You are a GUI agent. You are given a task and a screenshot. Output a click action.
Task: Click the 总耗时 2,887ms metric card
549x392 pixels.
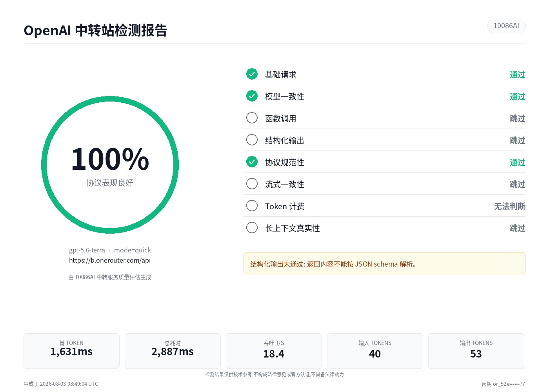click(x=173, y=351)
